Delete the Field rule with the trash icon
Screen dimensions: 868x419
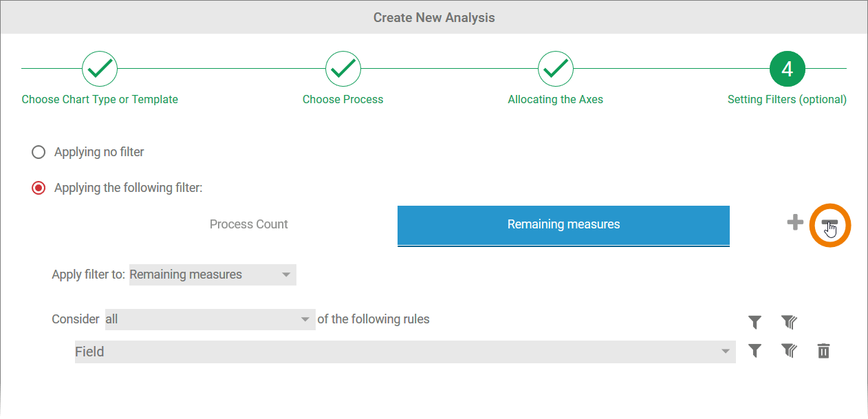point(823,352)
